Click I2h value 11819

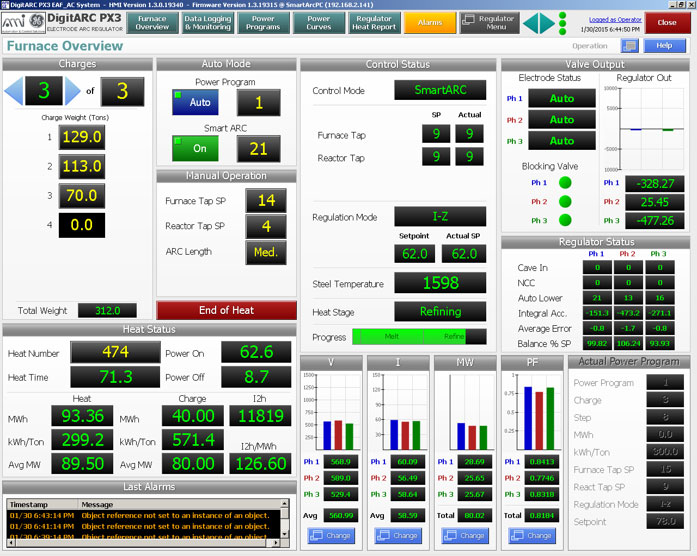[260, 416]
